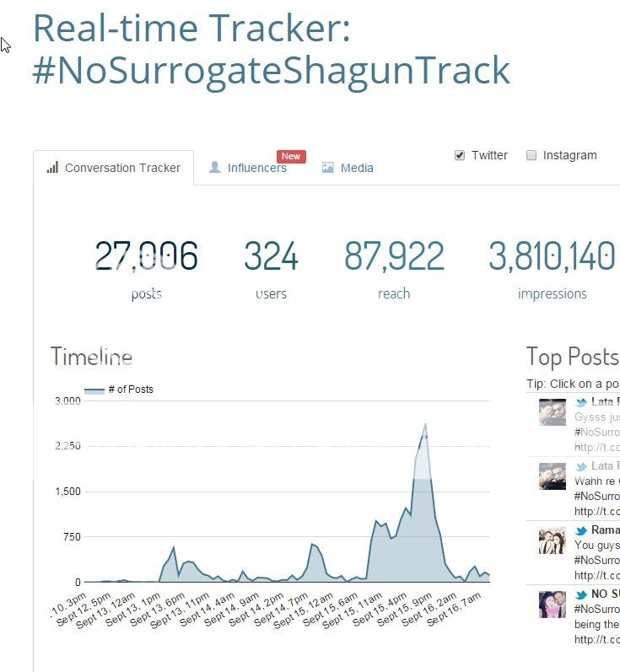620x672 pixels.
Task: Click Twitter bird icon on first Lata post
Action: 581,402
